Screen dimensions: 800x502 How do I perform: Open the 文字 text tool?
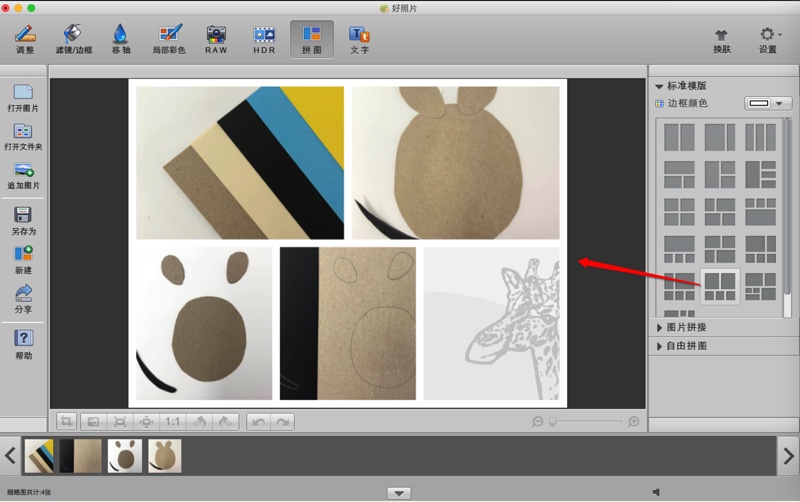(x=360, y=39)
